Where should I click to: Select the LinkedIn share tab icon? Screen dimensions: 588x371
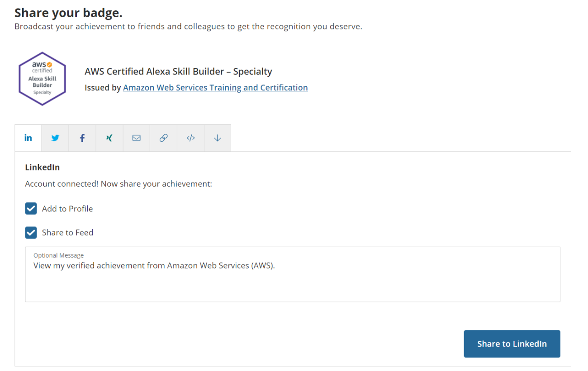point(28,138)
